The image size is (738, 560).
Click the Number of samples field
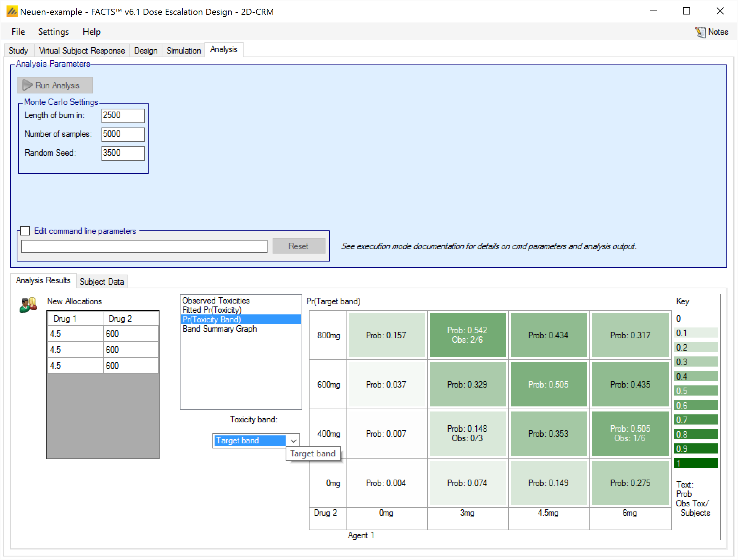[123, 134]
